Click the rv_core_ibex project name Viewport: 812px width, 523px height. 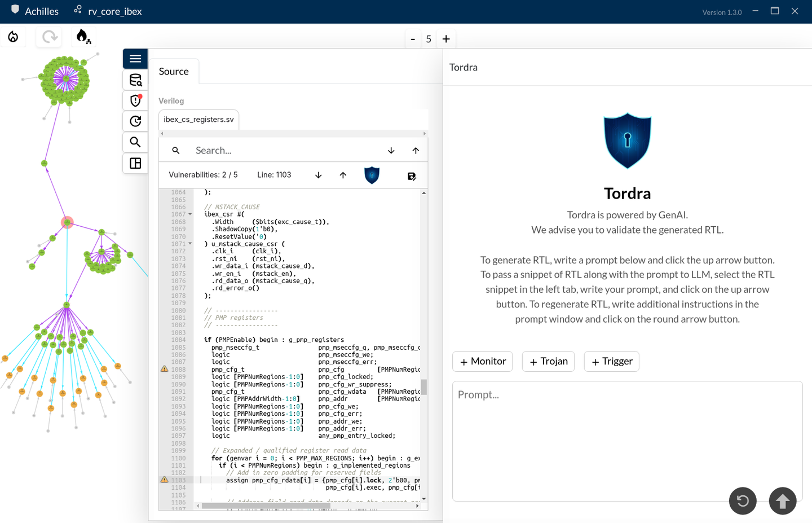coord(115,11)
